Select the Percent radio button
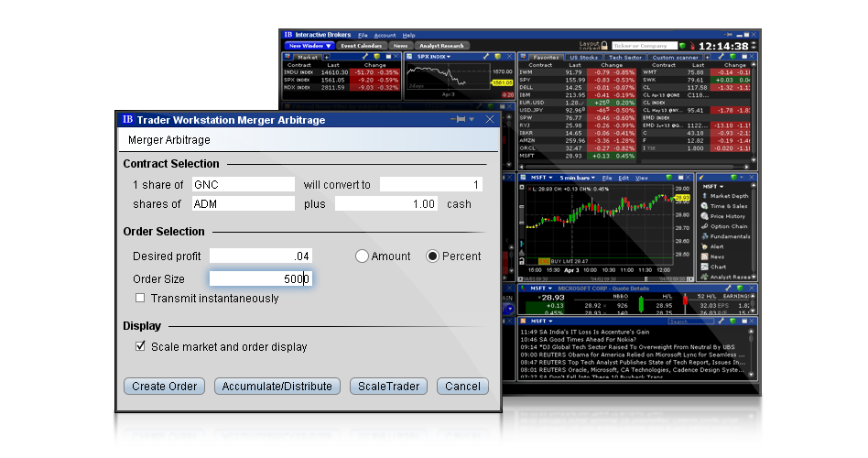Screen dimensions: 868x458 pos(433,256)
